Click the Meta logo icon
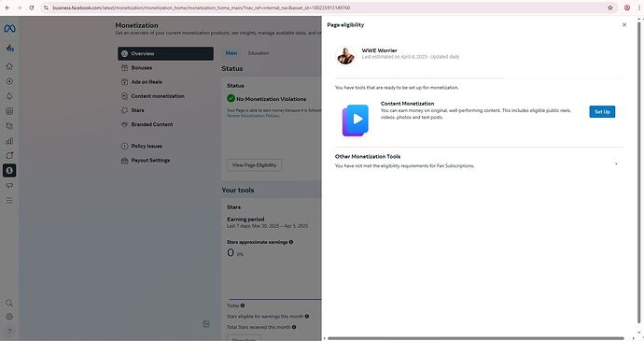Screen dimensions: 644x341 click(9, 28)
